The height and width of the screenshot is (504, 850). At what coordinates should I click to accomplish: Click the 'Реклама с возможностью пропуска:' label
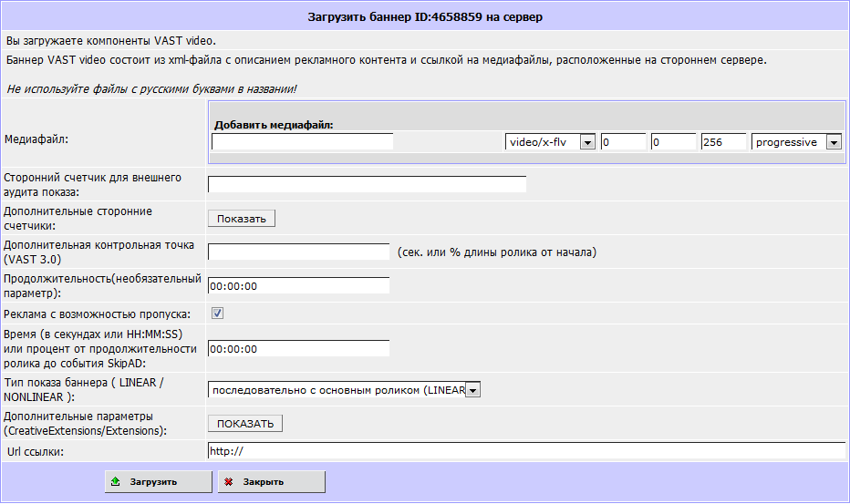click(97, 314)
